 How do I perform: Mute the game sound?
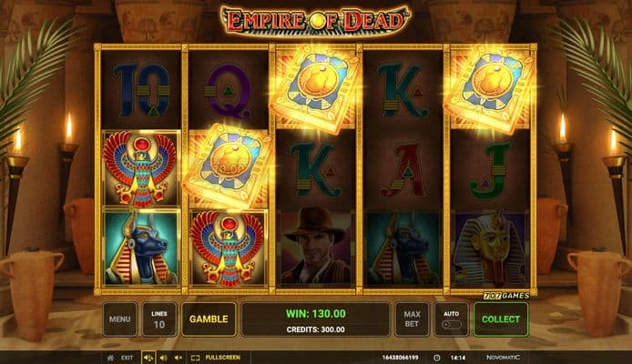click(x=178, y=358)
